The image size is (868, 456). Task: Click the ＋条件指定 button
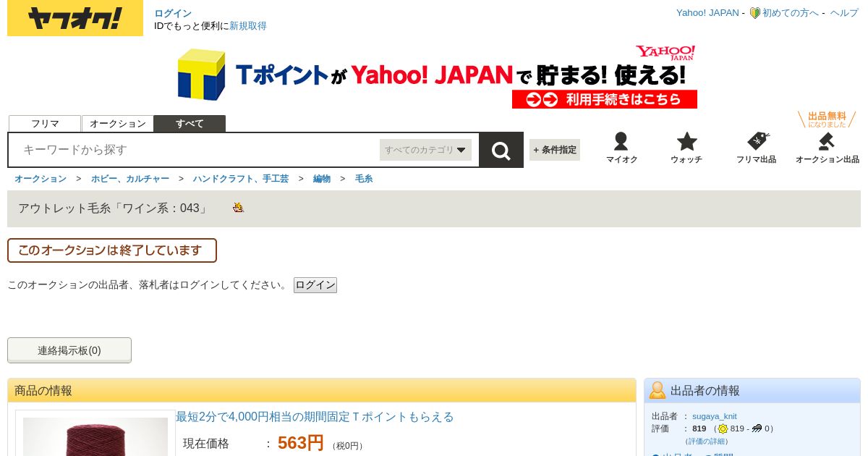coord(555,150)
